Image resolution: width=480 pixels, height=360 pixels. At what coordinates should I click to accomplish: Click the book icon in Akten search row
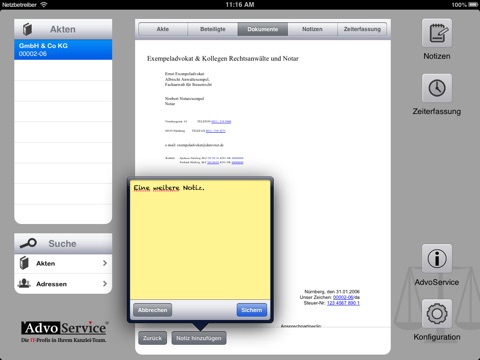coord(24,263)
